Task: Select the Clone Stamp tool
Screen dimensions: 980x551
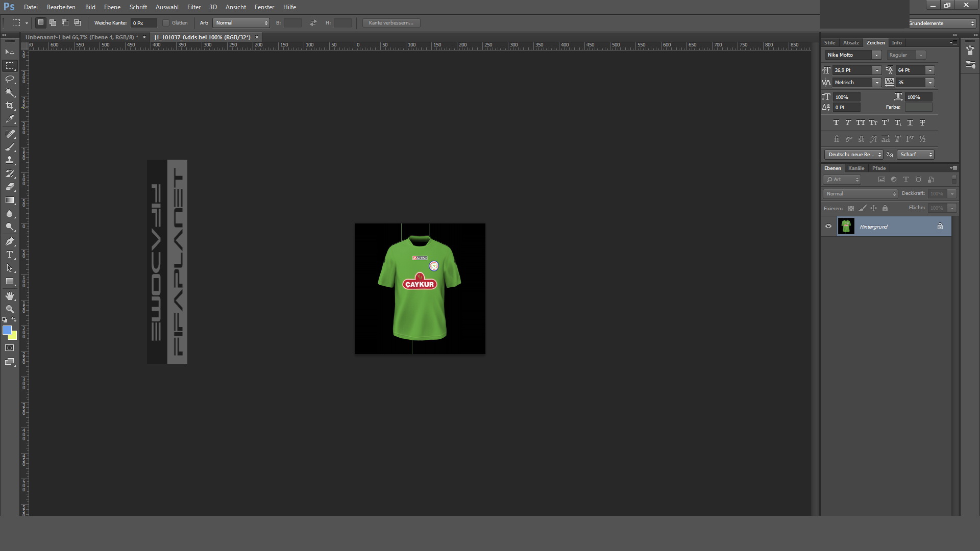Action: click(x=10, y=160)
